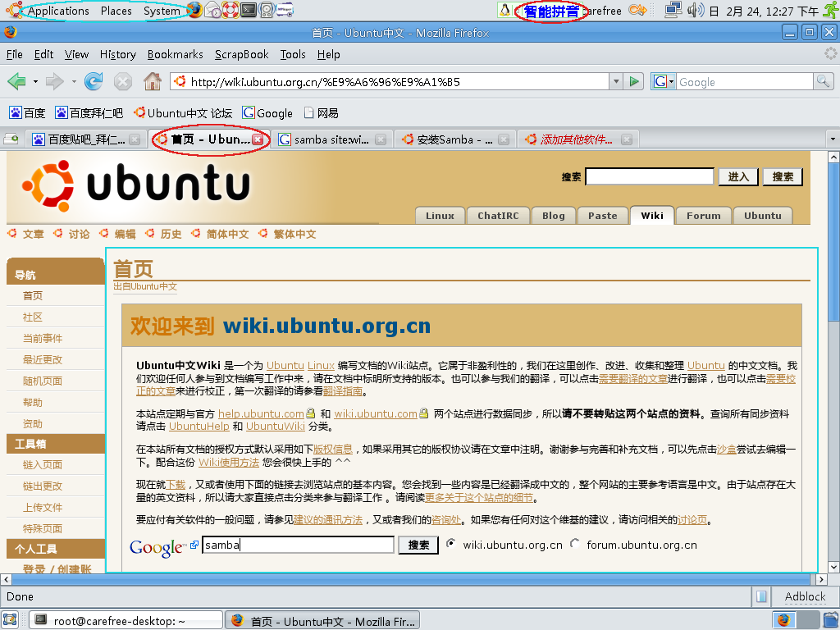Click the Firefox icon in bottom-right panel
This screenshot has width=840, height=630.
[x=783, y=620]
